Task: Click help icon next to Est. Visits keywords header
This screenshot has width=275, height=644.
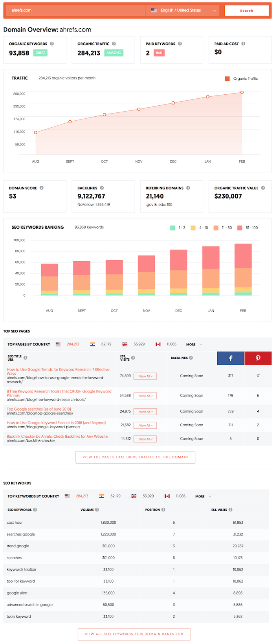Action: pyautogui.click(x=231, y=510)
